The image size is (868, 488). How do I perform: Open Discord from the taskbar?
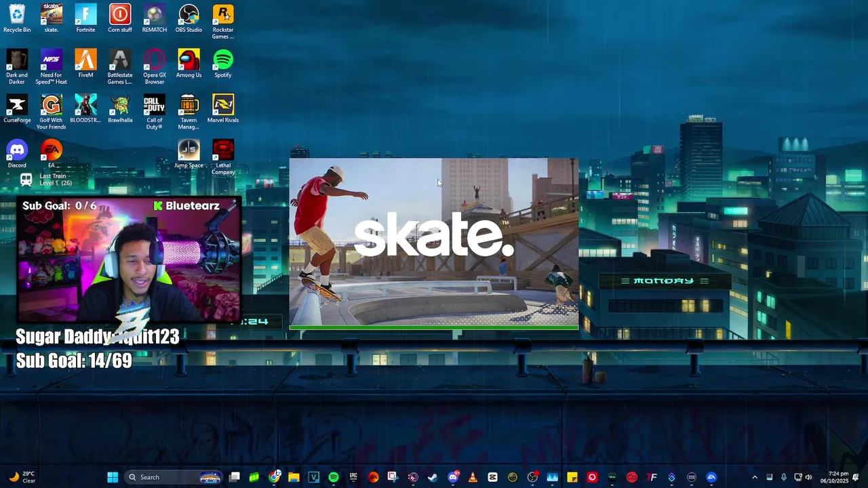(453, 477)
